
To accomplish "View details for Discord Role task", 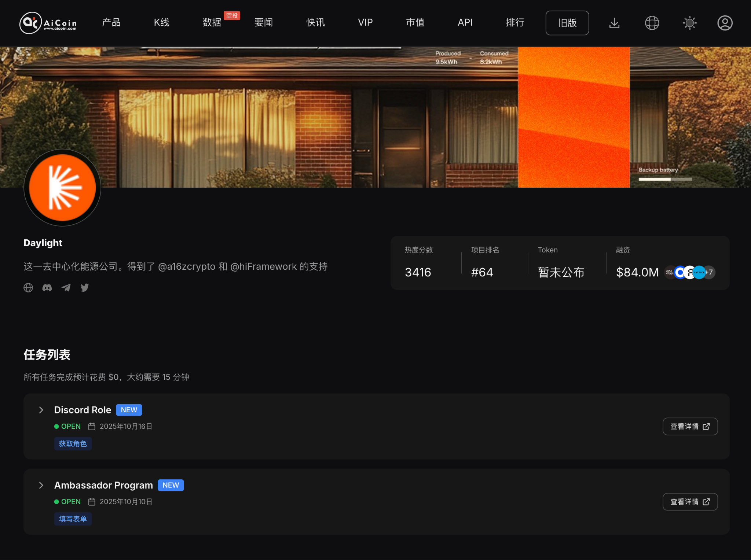I will click(x=690, y=427).
